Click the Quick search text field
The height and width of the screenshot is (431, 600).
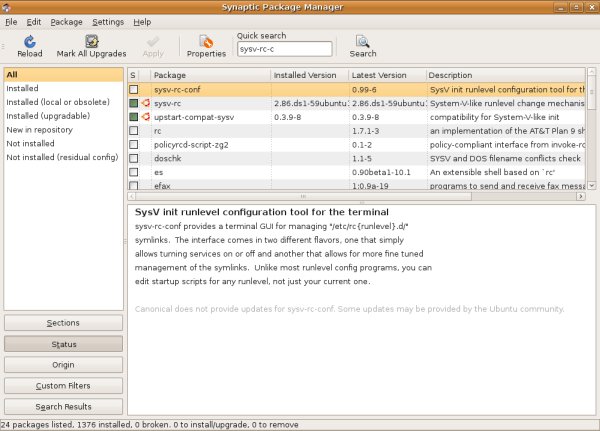pyautogui.click(x=284, y=49)
